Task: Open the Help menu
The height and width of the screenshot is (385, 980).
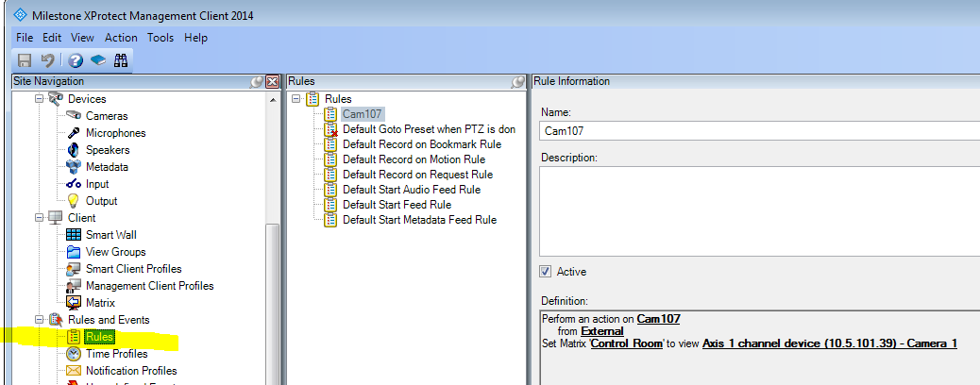Action: pos(195,38)
